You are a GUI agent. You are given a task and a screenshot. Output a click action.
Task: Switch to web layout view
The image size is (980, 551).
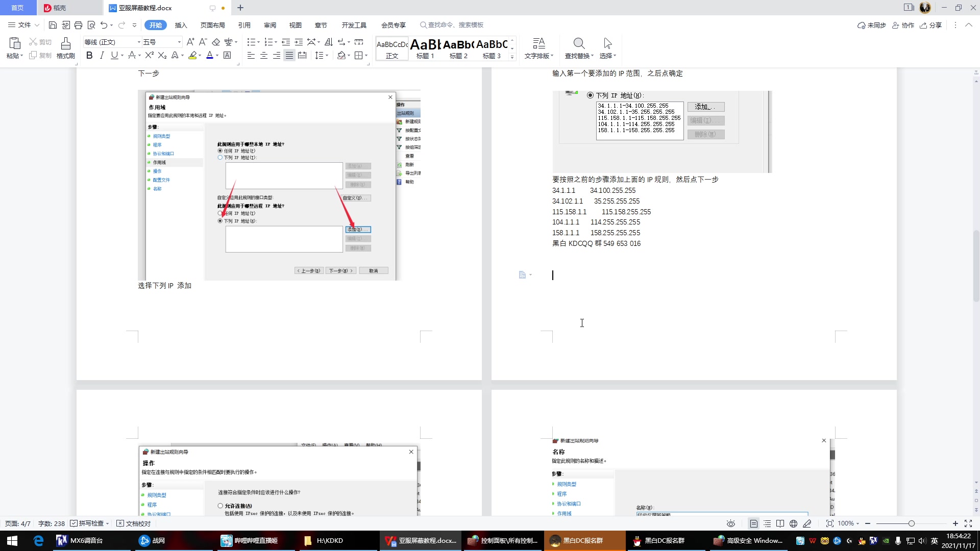click(x=793, y=523)
